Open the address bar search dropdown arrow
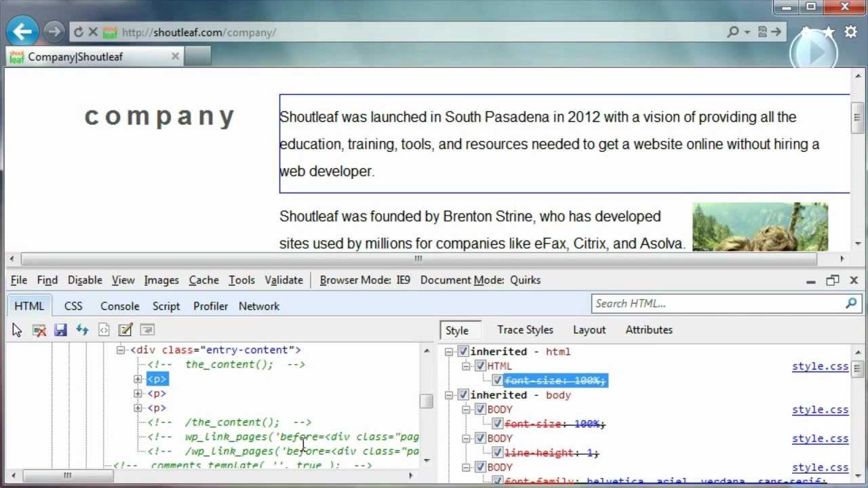Screen dimensions: 868x488 point(747,32)
